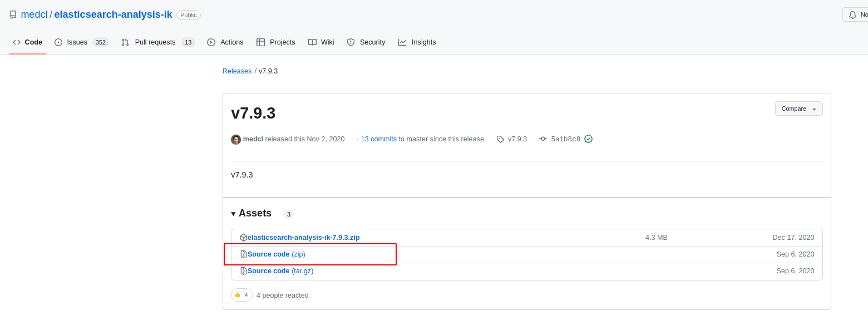
Task: Click the 4.3 MB file size text
Action: tap(657, 238)
